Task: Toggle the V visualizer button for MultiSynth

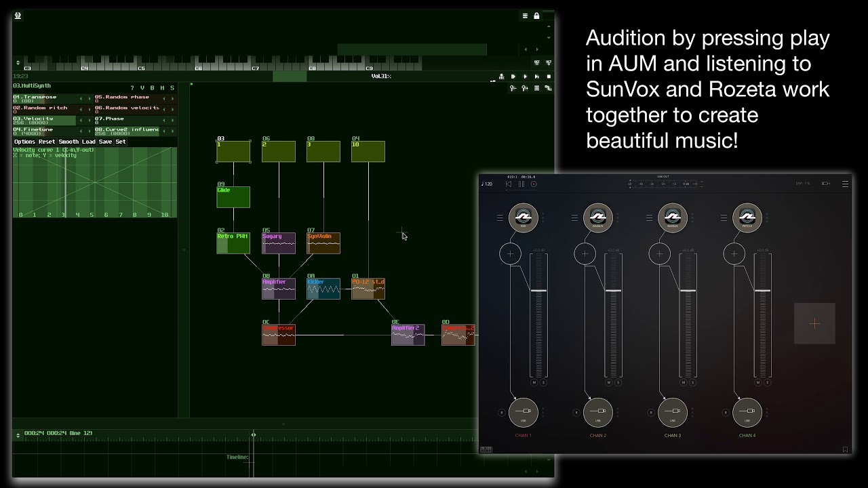Action: coord(142,87)
